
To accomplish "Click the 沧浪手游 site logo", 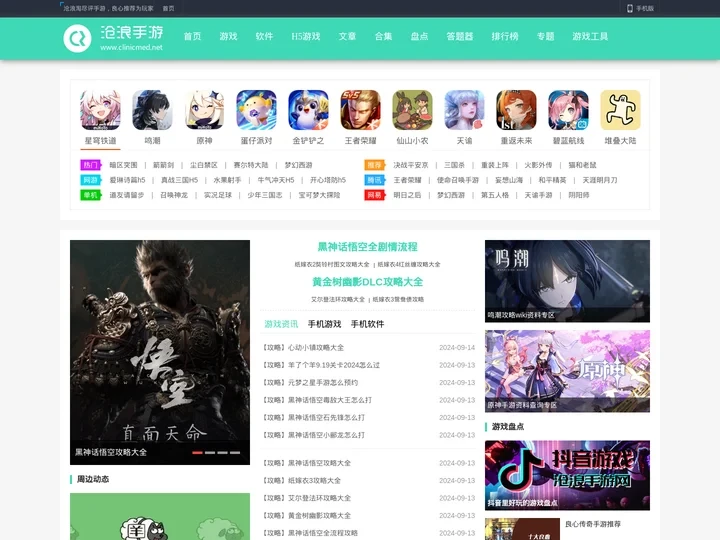I will tap(113, 38).
